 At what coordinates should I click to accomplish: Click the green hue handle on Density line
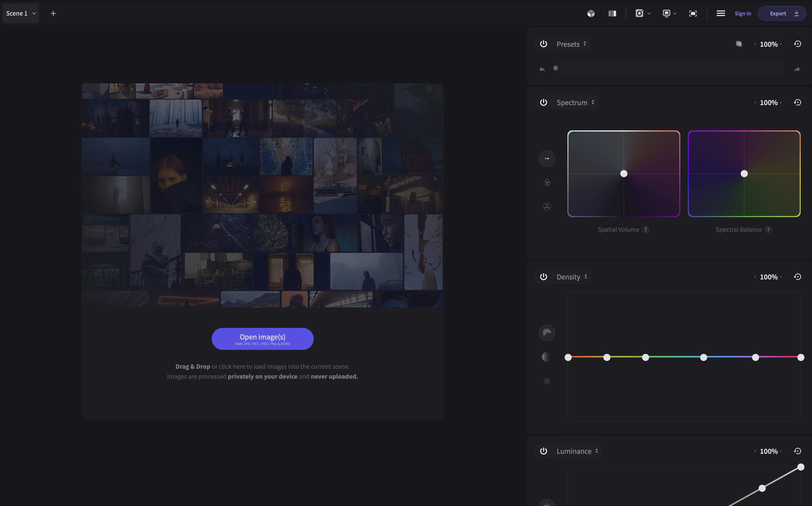pos(646,357)
